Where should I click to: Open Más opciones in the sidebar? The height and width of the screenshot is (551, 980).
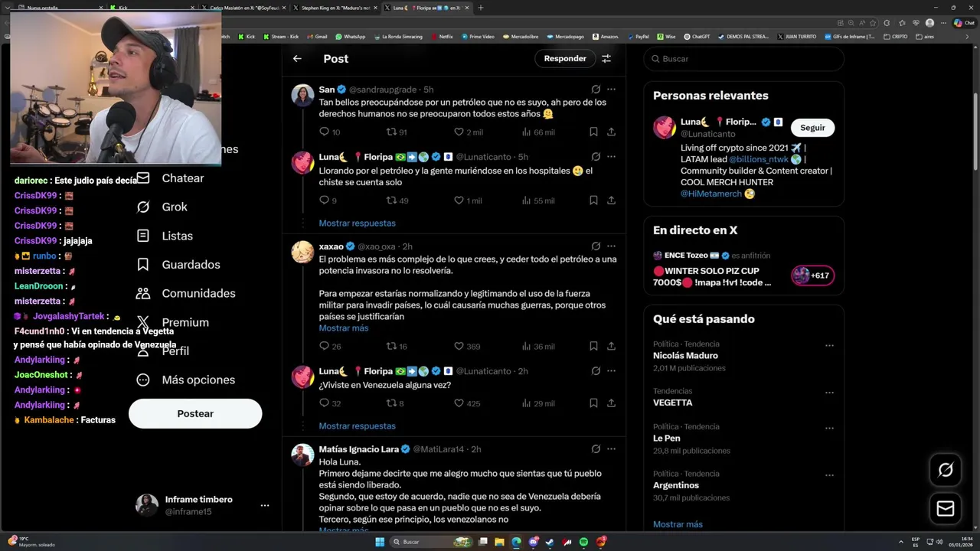(185, 380)
